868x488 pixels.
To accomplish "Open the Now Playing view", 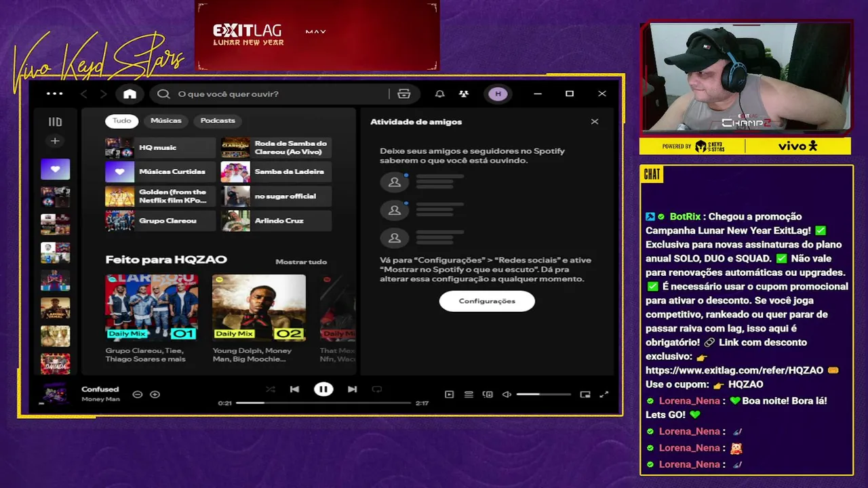I will coord(449,394).
